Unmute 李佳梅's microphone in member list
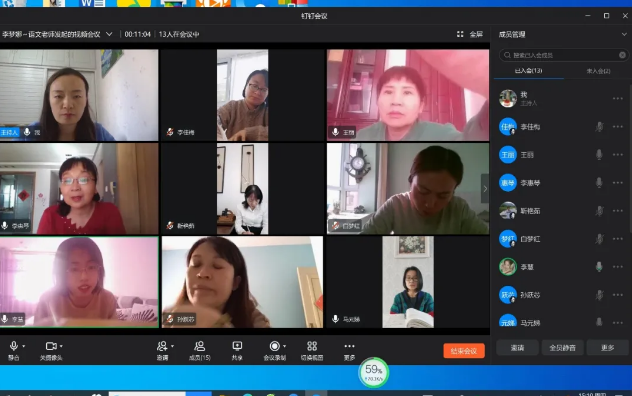 click(x=599, y=127)
